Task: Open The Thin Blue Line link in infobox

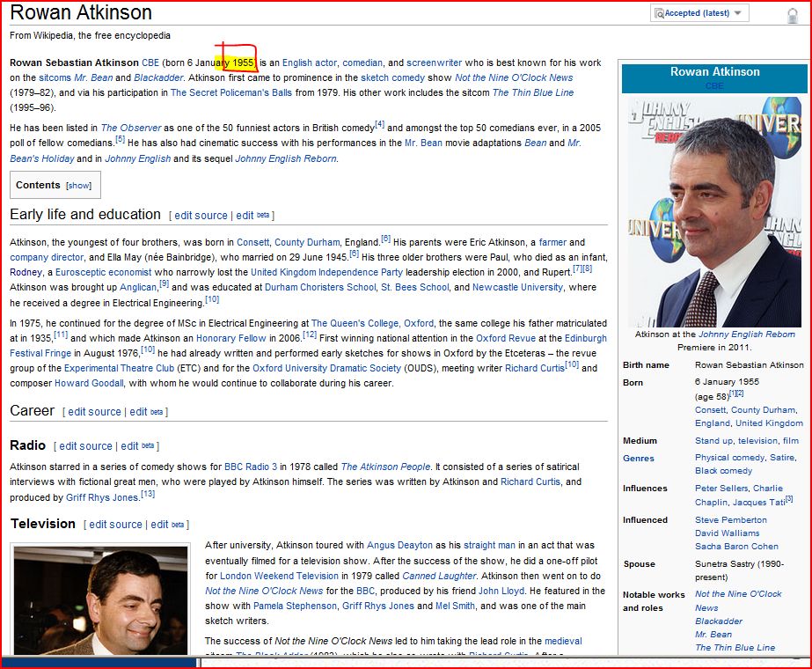Action: pos(735,648)
